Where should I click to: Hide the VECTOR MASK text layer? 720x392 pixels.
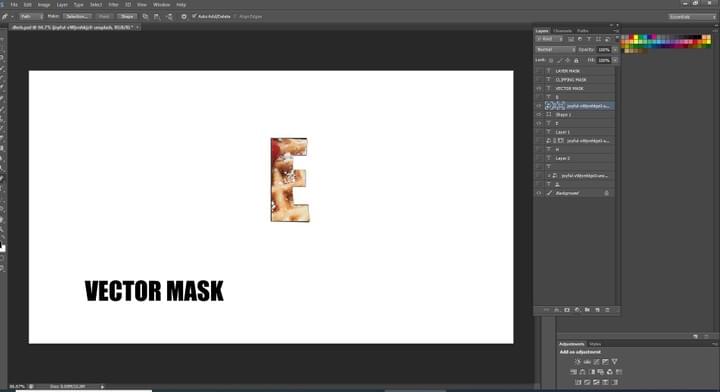(539, 89)
